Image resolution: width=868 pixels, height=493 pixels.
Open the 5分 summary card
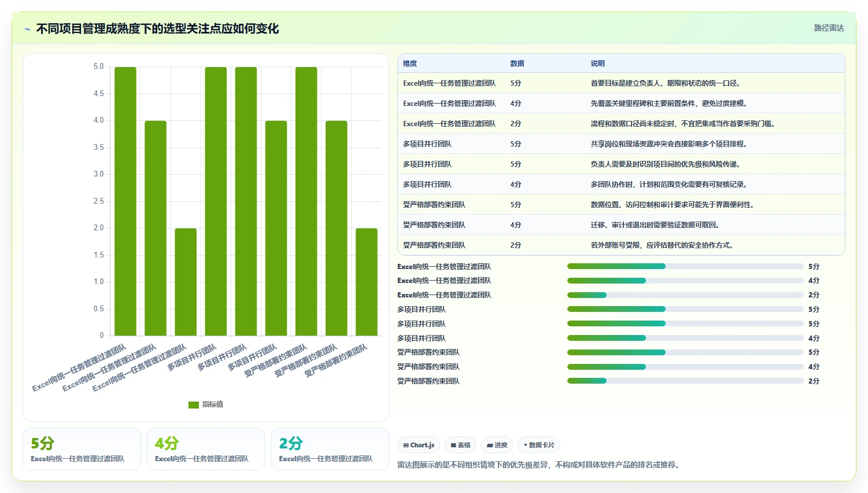click(82, 449)
